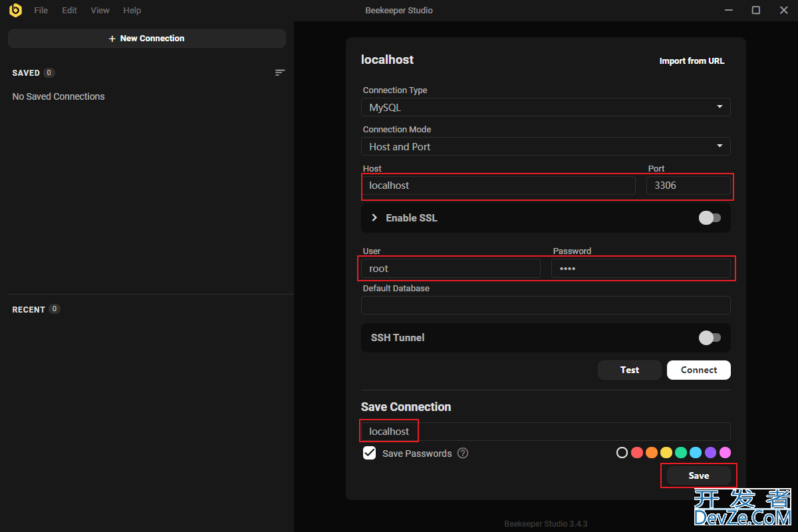Click the "No Saved Connections" text
The height and width of the screenshot is (532, 798).
tap(59, 96)
